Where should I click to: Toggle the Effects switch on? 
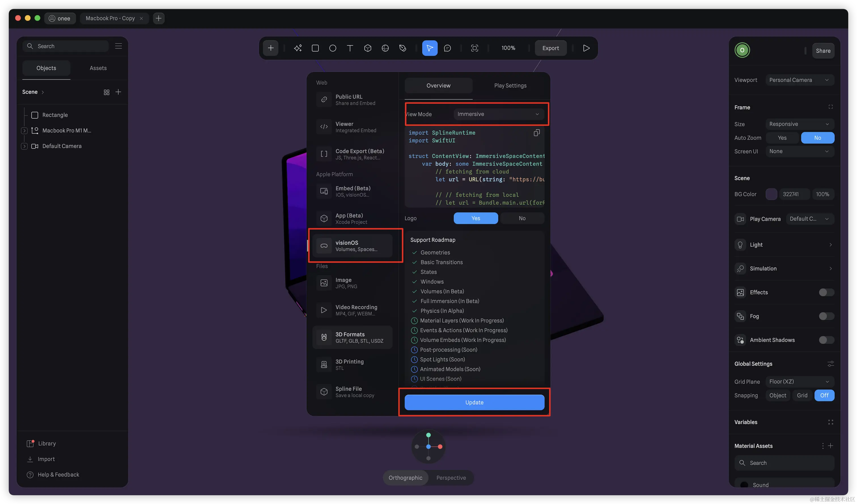pos(826,292)
